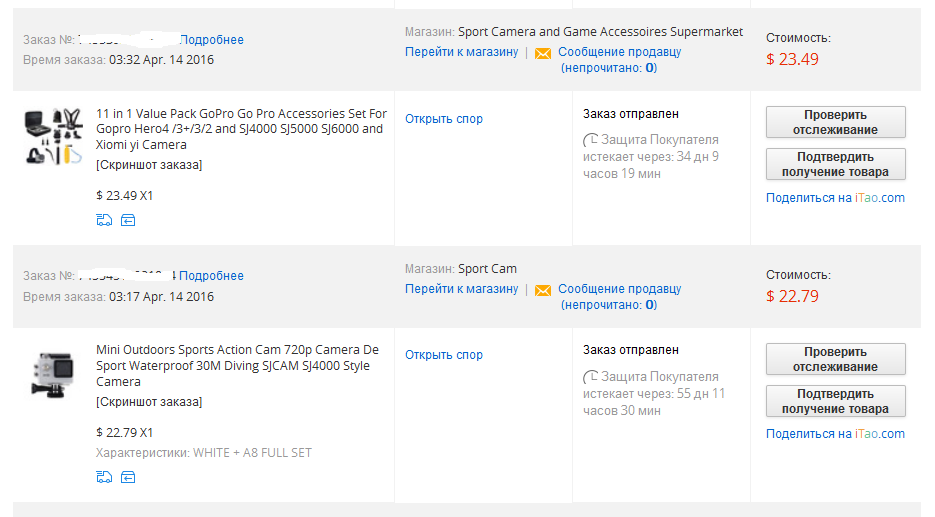Click "Открыть спор" for the Mini Action Cam order
Screen dimensions: 935x517
click(x=443, y=355)
